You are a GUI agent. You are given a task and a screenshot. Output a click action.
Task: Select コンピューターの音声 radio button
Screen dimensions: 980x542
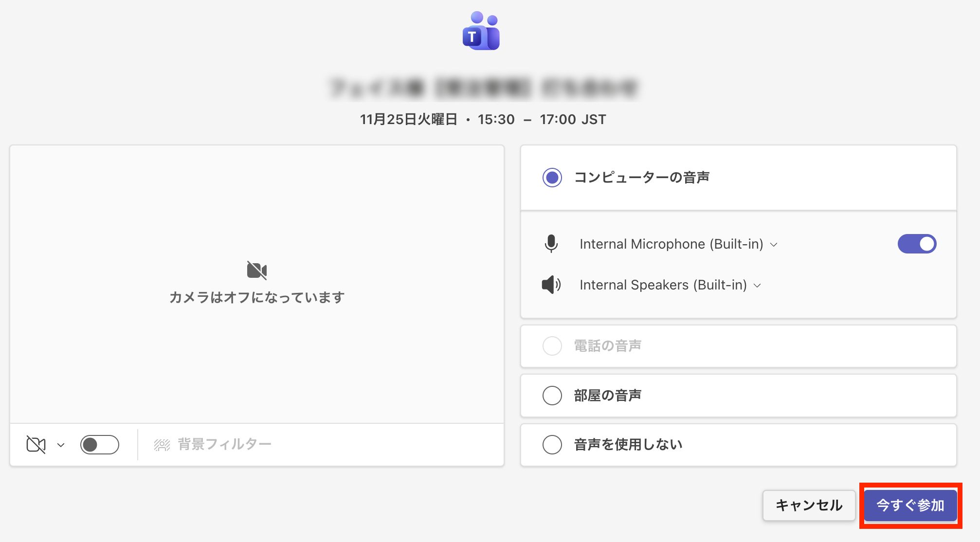tap(552, 178)
